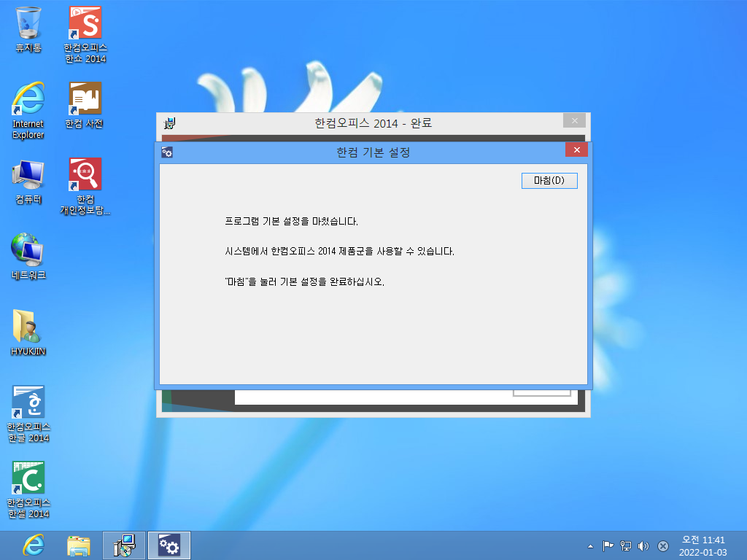Image resolution: width=747 pixels, height=560 pixels.
Task: Click the text 프로그램 기본 설정을 마쳤습니다.
Action: click(x=291, y=222)
